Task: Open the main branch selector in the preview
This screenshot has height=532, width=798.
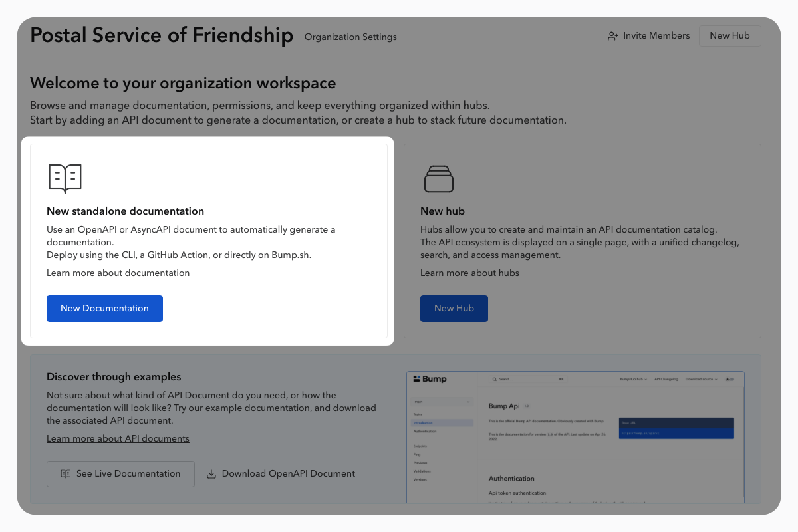Action: click(442, 402)
